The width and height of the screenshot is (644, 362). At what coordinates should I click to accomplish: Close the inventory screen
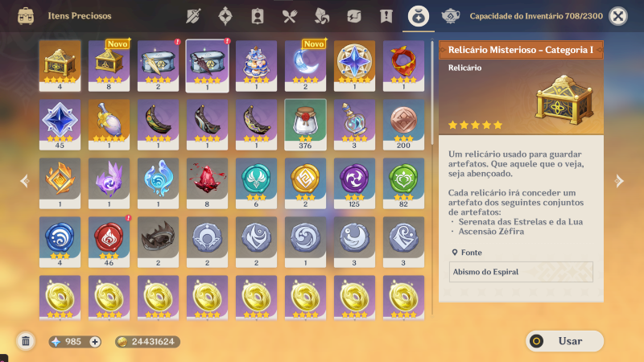pyautogui.click(x=617, y=16)
